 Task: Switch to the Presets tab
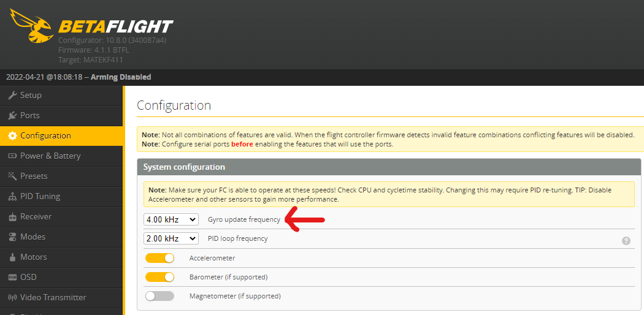click(x=61, y=176)
